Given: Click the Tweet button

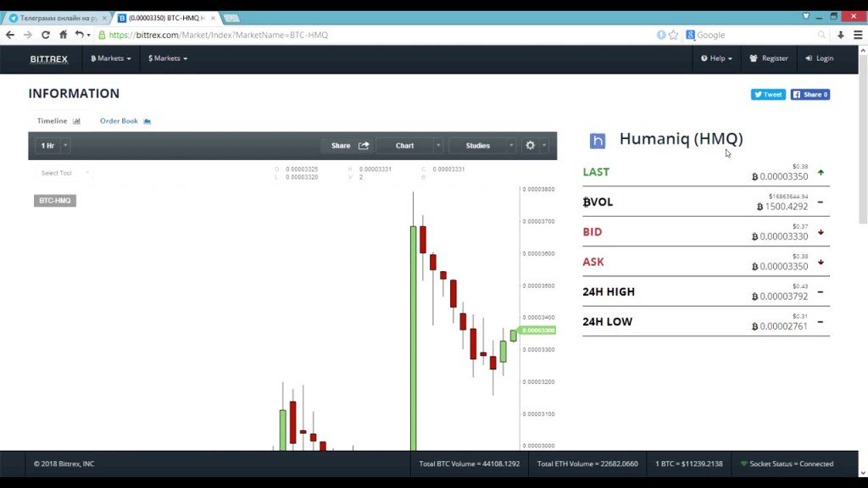Looking at the screenshot, I should 768,95.
